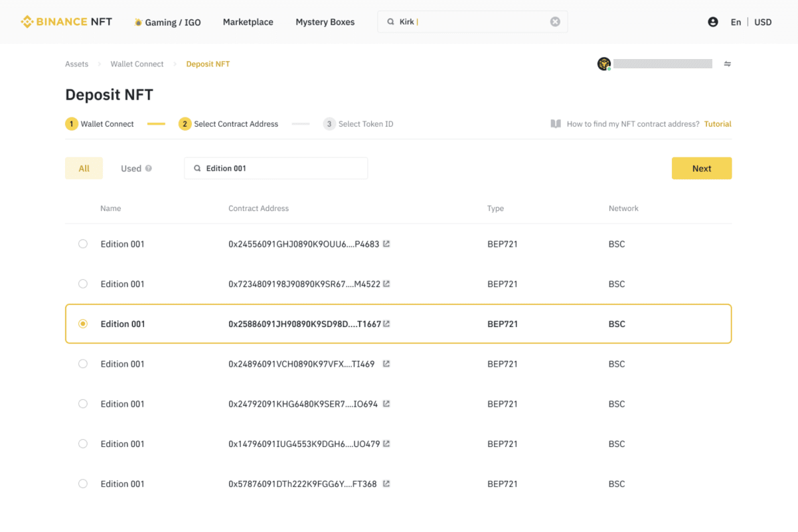The image size is (798, 532).
Task: Go to the Assets breadcrumb
Action: pyautogui.click(x=76, y=64)
